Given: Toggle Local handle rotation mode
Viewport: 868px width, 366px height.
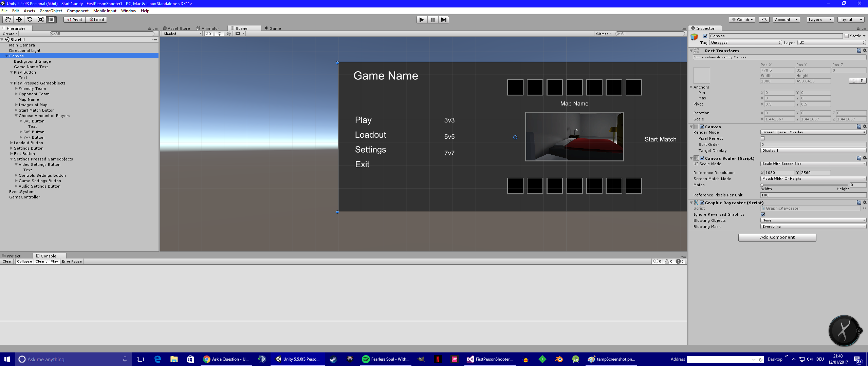Looking at the screenshot, I should tap(96, 20).
